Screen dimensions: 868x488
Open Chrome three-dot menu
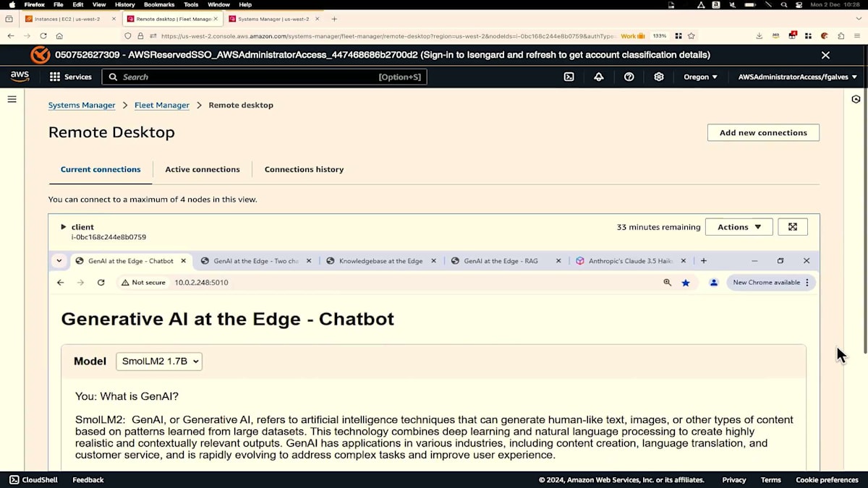[x=807, y=283]
